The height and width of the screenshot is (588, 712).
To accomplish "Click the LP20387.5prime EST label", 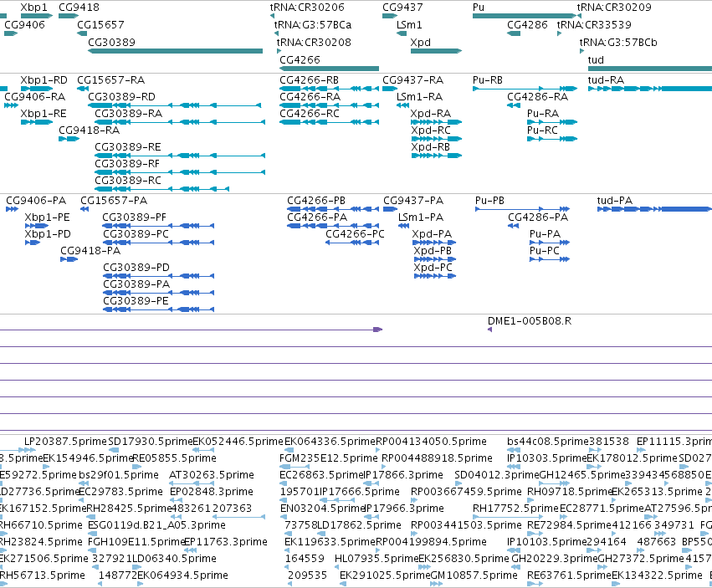I will [65, 442].
